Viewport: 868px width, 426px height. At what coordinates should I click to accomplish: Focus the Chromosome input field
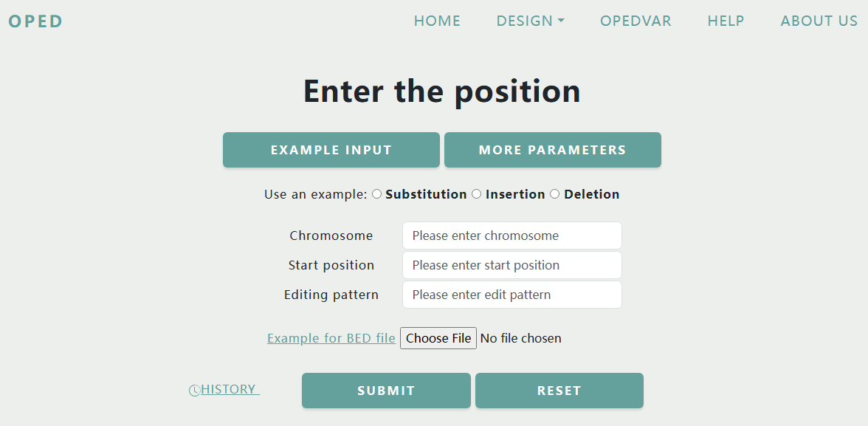[x=512, y=236]
